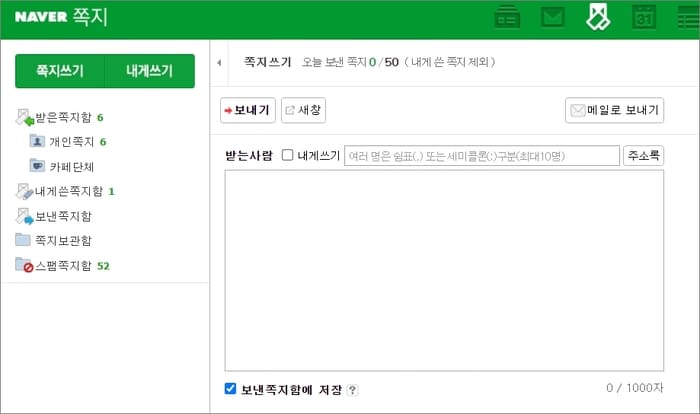Click the 스팸쪽지함 blocked folder icon
700x414 pixels.
(x=25, y=265)
